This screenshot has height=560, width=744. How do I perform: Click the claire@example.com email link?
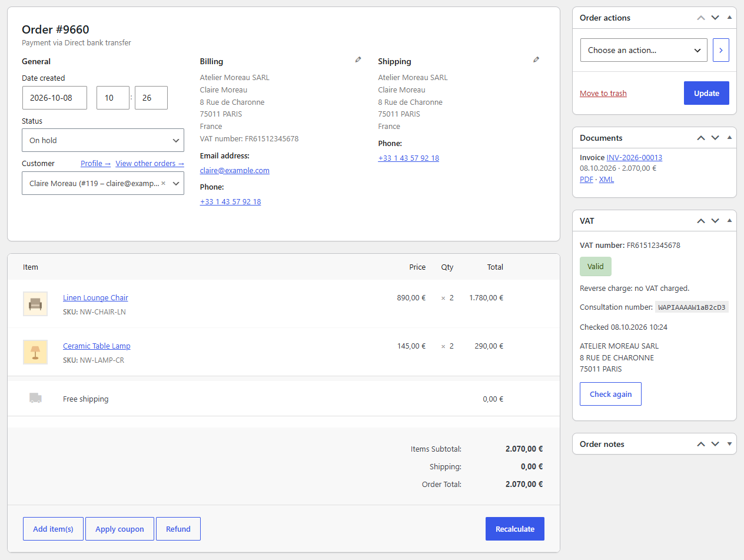[235, 170]
